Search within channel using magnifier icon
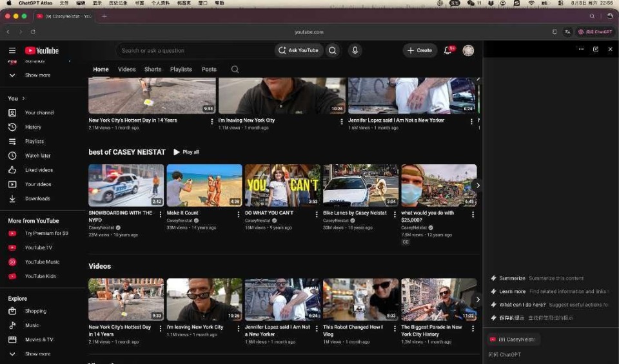Viewport: 619px width, 364px height. 235,70
